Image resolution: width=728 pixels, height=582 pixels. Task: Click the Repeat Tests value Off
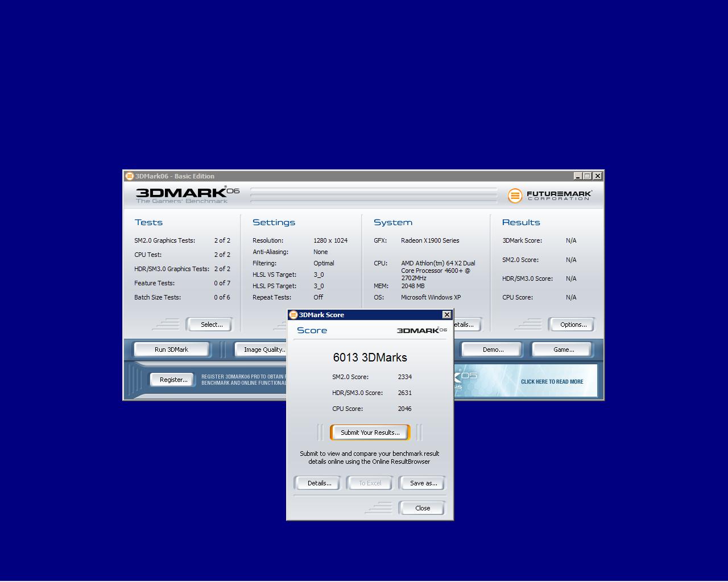[318, 297]
